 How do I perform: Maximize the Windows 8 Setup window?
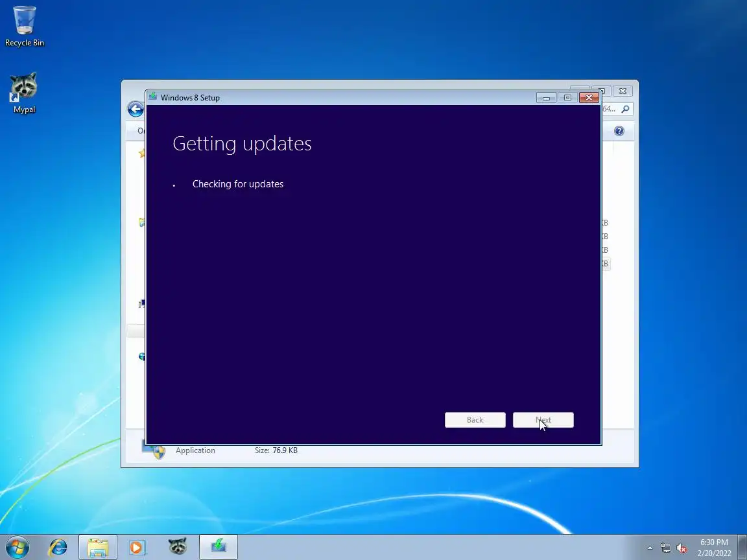567,98
